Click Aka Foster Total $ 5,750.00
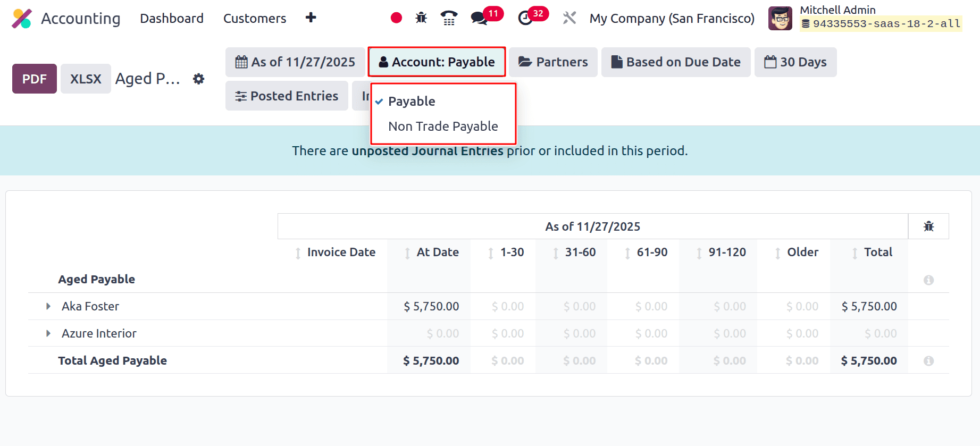This screenshot has height=446, width=980. pos(869,307)
